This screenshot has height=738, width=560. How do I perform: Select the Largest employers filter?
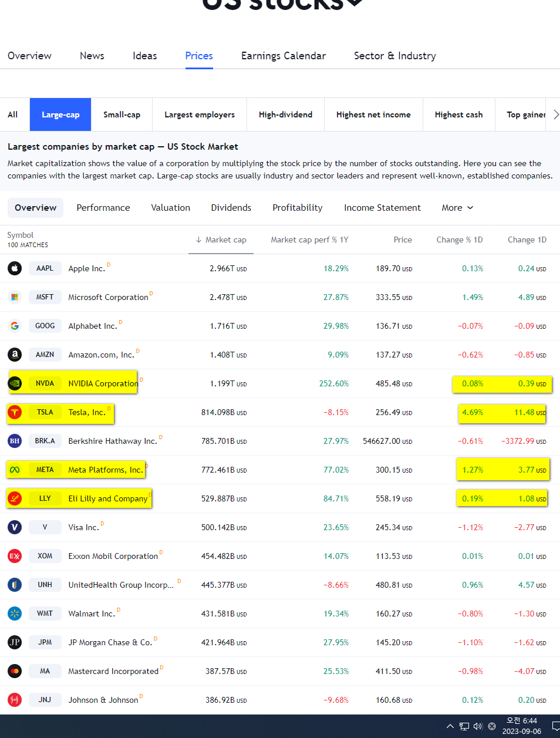click(200, 114)
